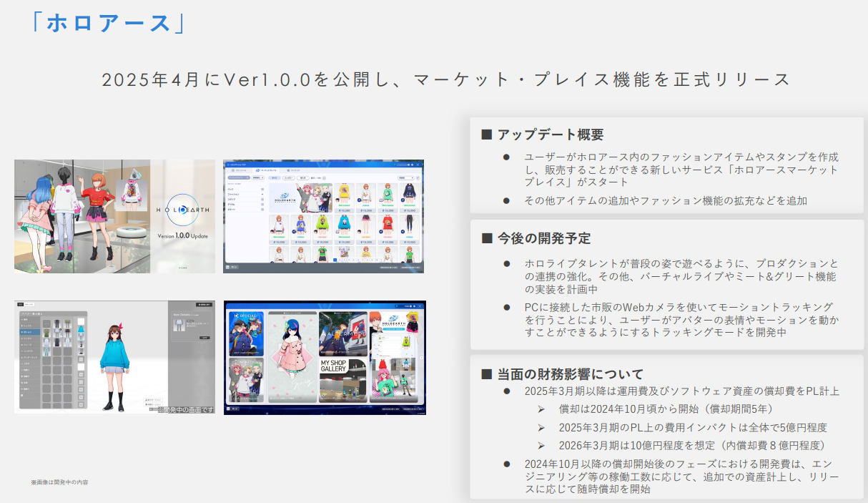
Task: Click the ALTERMODE card in gallery screenshot
Action: [342, 333]
